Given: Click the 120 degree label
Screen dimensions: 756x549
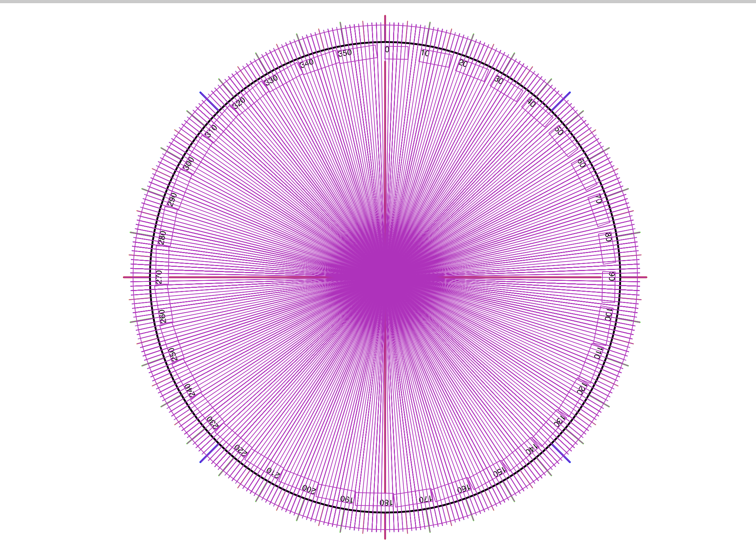Looking at the screenshot, I should pos(582,389).
